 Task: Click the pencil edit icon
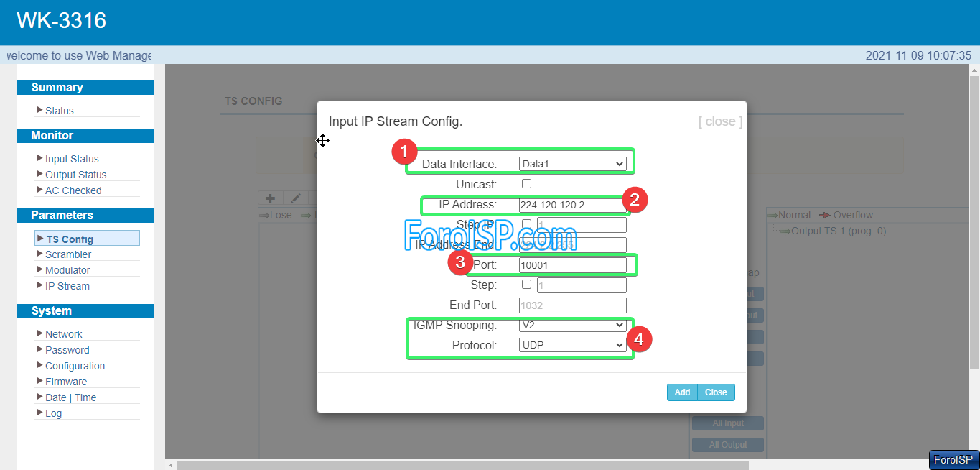[295, 198]
